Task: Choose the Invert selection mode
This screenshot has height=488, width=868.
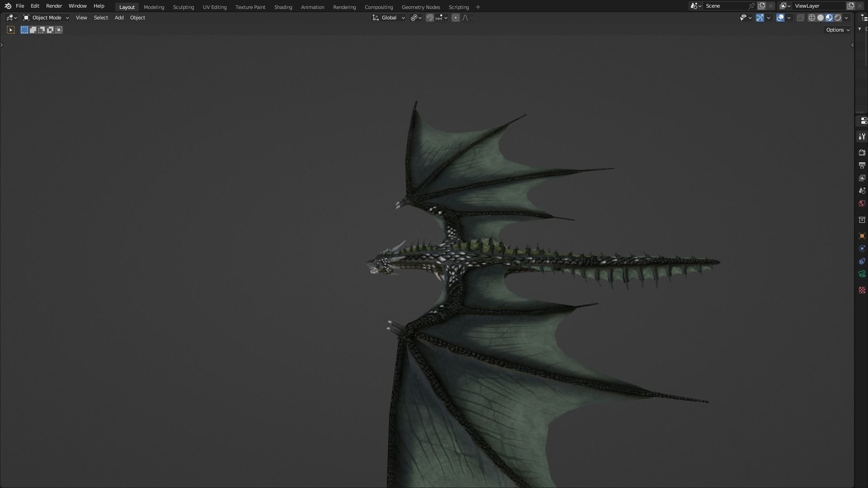Action: [x=50, y=30]
